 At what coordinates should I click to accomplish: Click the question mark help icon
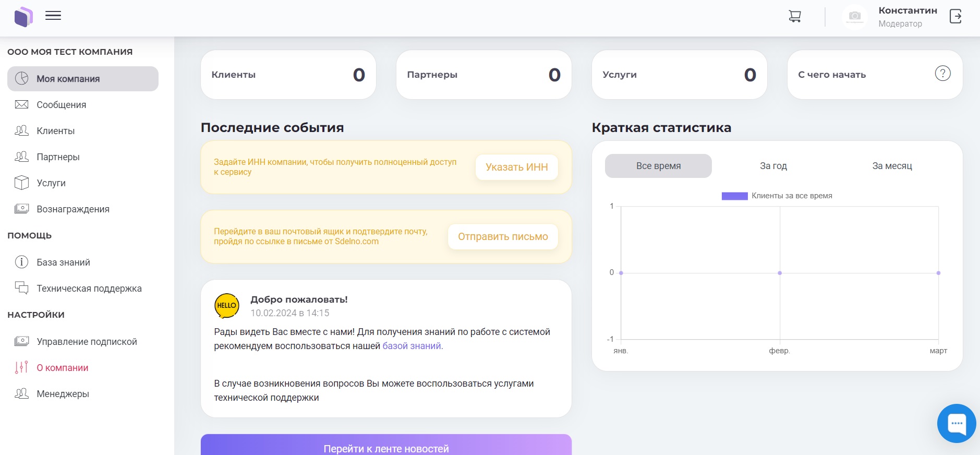click(942, 74)
